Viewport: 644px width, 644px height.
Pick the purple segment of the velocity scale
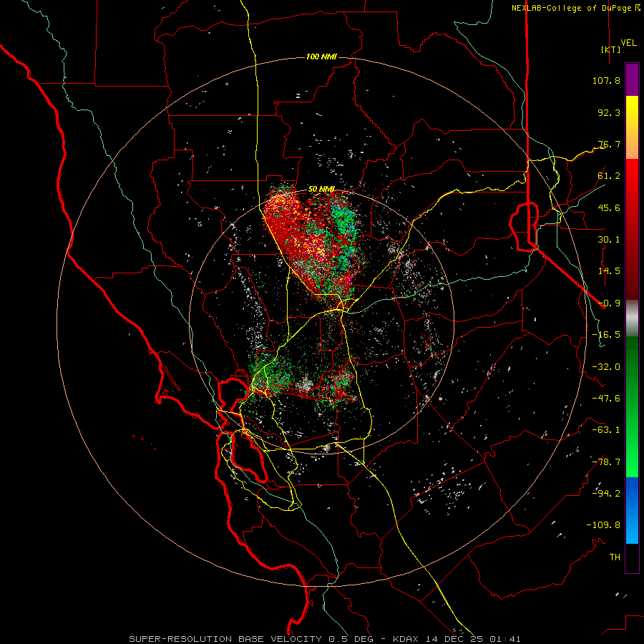[632, 80]
